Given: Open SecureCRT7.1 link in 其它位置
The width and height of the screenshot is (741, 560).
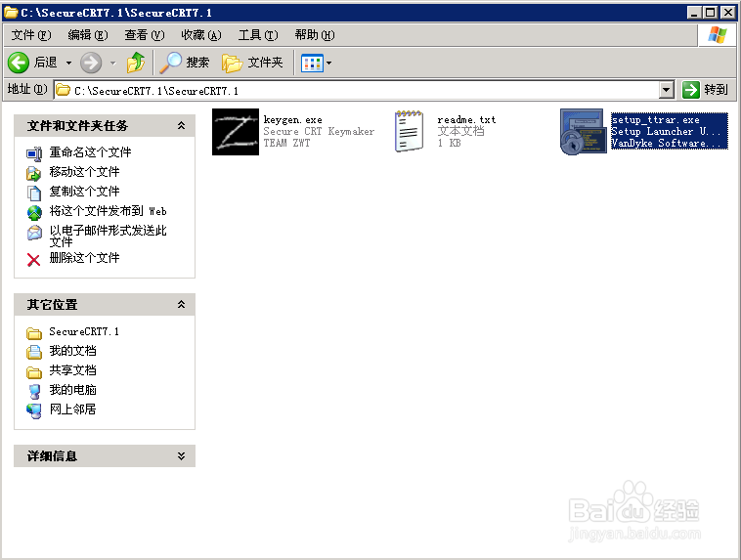Looking at the screenshot, I should (84, 331).
